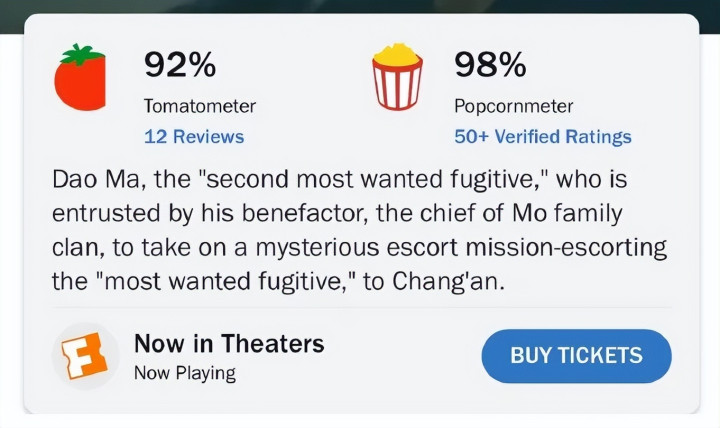The width and height of the screenshot is (720, 428).
Task: Click the Now Playing subtitle text
Action: 185,374
